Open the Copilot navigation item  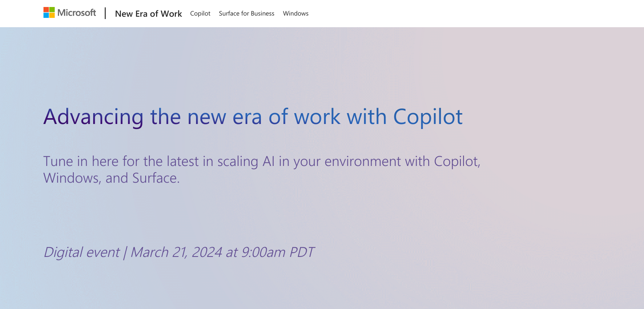point(200,14)
